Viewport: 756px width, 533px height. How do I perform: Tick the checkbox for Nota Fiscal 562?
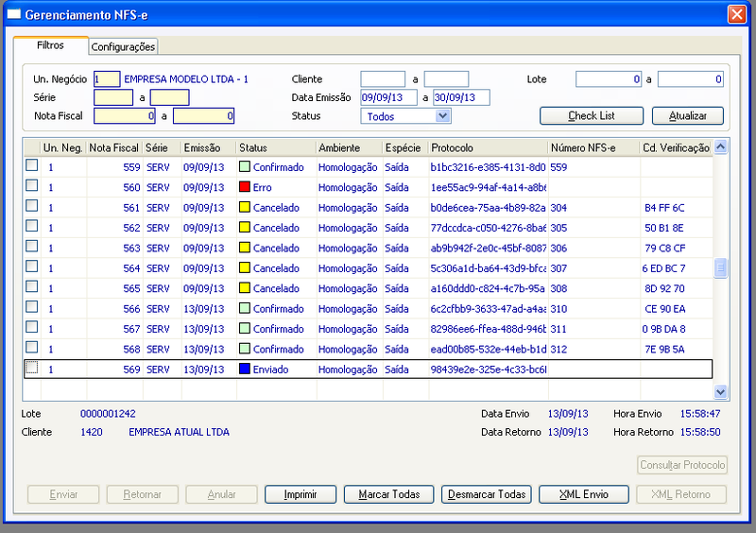(32, 226)
